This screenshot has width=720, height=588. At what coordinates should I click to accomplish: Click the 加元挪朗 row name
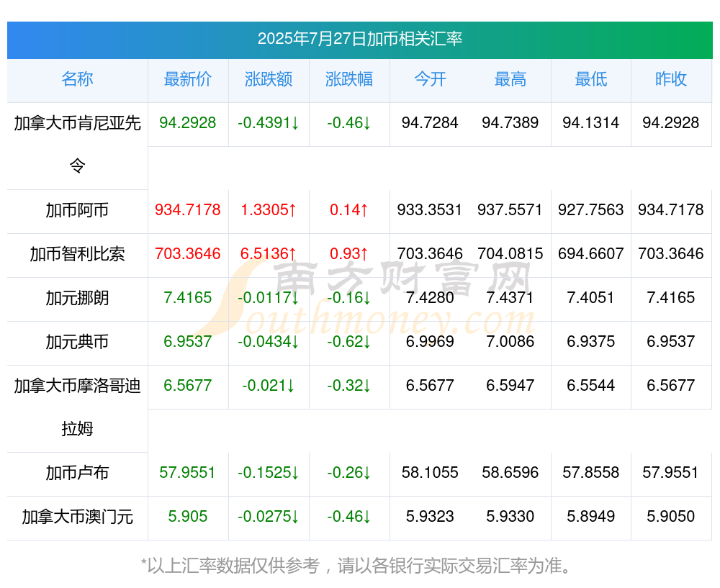pyautogui.click(x=77, y=298)
